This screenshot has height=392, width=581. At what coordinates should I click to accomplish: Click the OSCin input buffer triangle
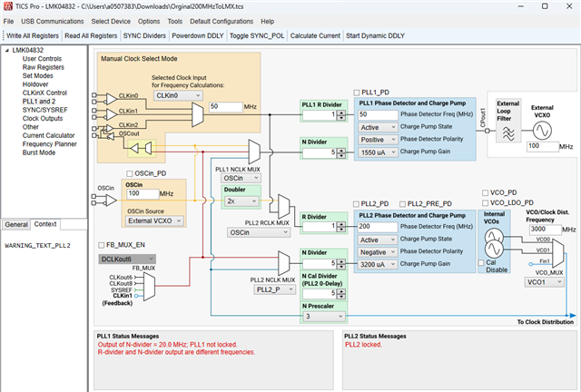coord(111,201)
